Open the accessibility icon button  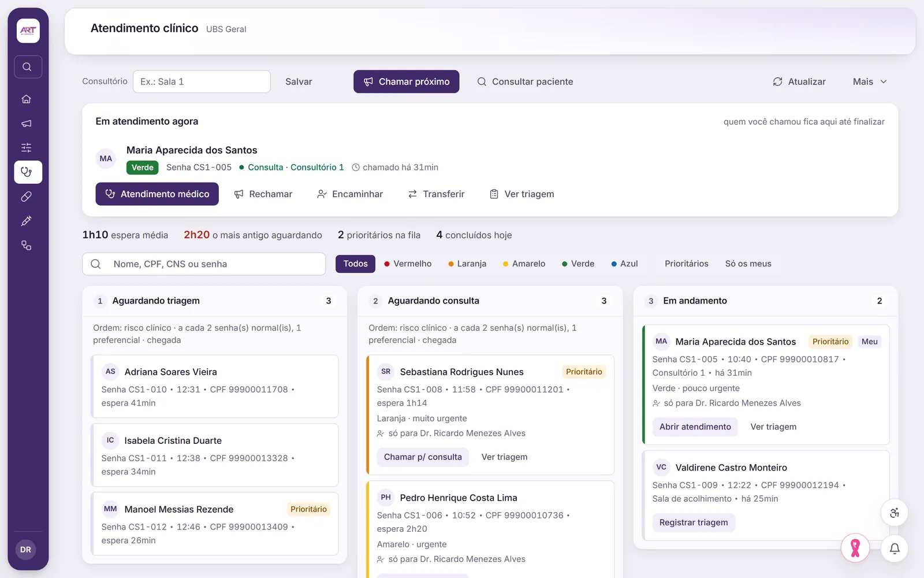895,513
